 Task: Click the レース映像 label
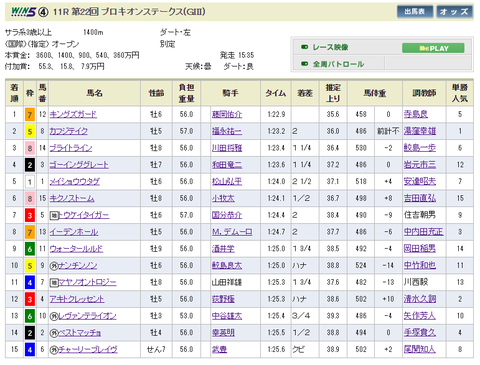tap(330, 48)
